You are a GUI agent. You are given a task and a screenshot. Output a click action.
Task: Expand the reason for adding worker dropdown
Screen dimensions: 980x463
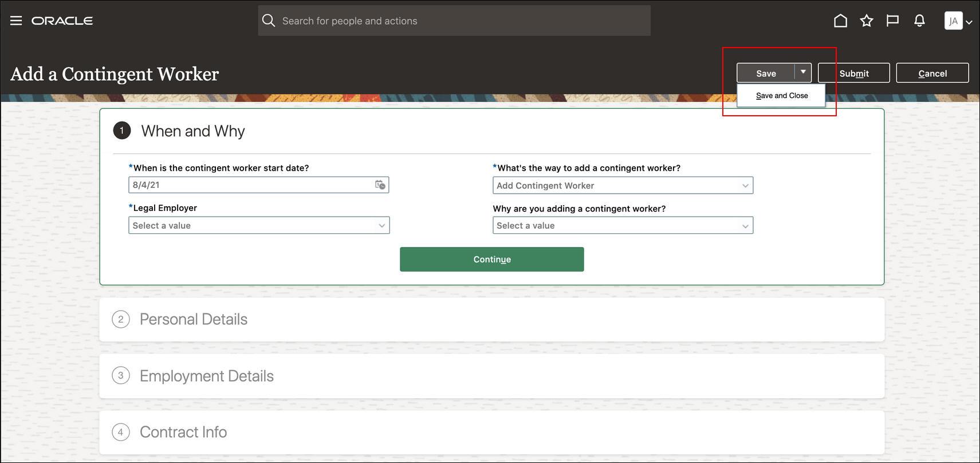pos(745,226)
